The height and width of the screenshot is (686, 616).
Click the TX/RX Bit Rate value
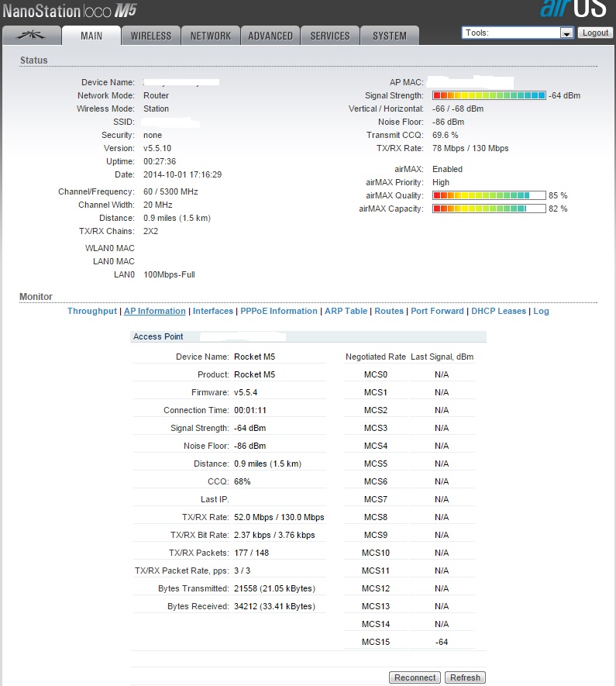tap(274, 535)
